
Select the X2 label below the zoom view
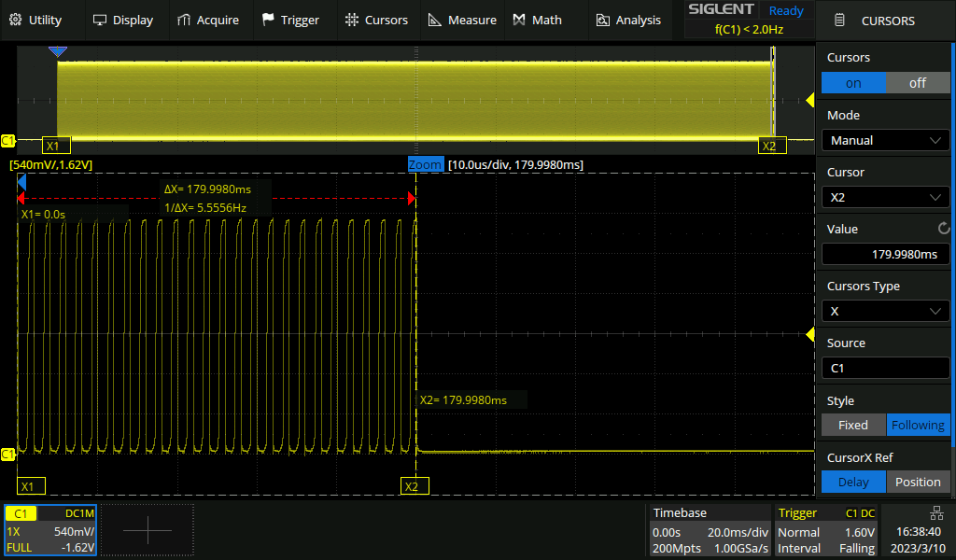[x=415, y=486]
